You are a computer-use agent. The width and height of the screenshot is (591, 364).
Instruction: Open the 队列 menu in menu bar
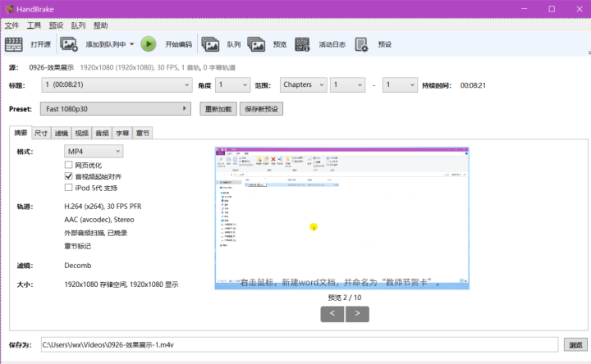pyautogui.click(x=78, y=25)
